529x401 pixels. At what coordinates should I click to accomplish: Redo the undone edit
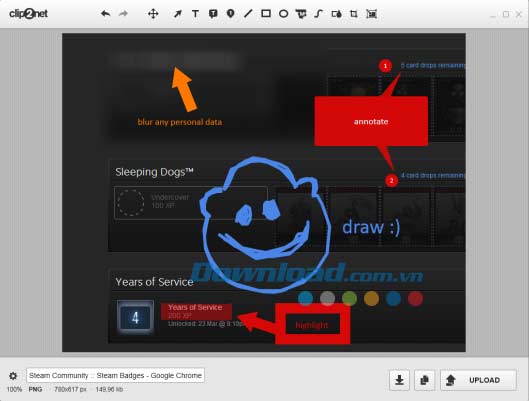click(123, 14)
